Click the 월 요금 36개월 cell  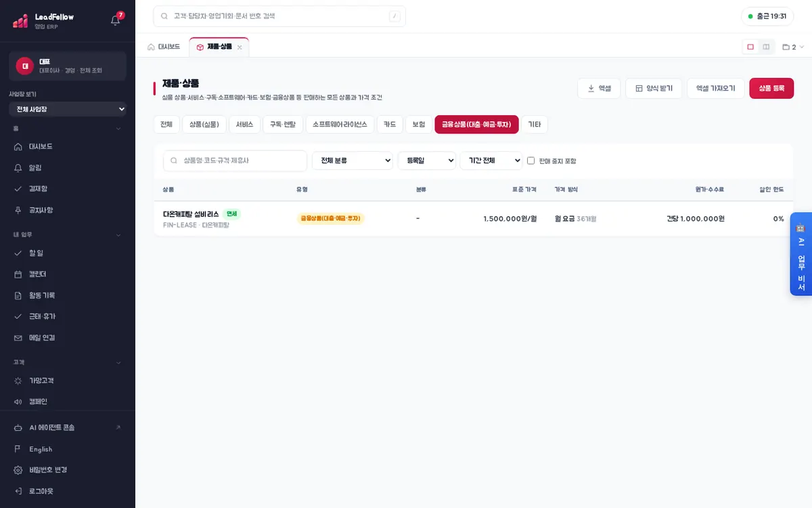[x=575, y=219]
